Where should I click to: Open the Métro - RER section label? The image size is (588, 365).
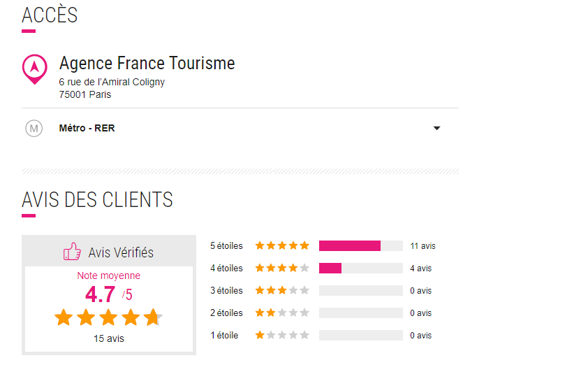pyautogui.click(x=87, y=129)
